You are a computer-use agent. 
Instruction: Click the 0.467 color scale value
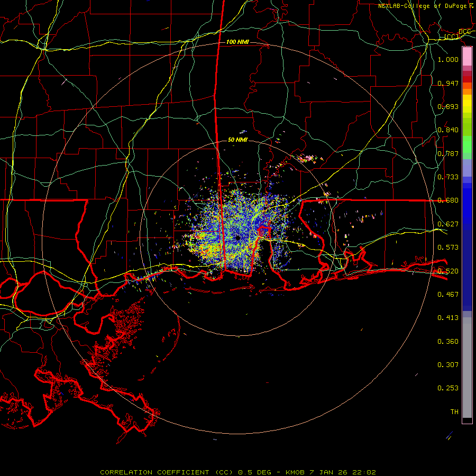(x=448, y=294)
